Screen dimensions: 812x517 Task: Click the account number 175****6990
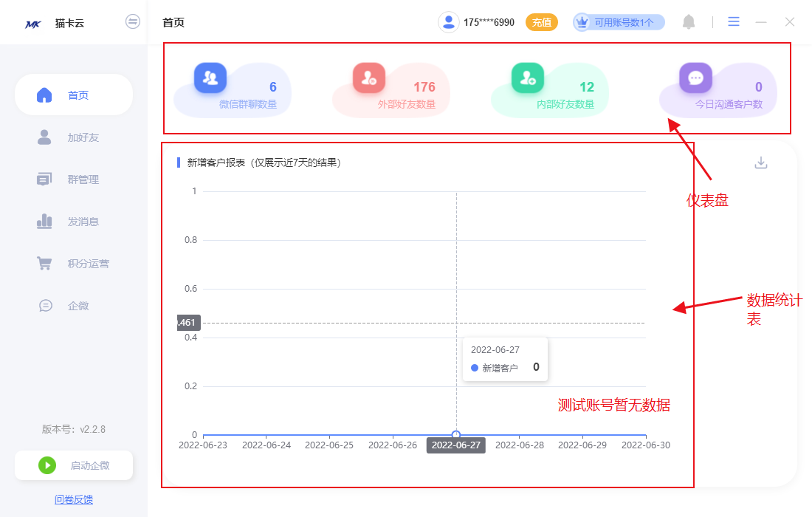[489, 22]
